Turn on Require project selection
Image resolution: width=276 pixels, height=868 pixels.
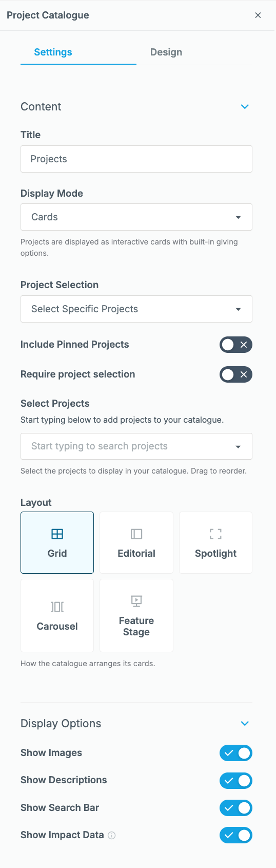pyautogui.click(x=236, y=374)
